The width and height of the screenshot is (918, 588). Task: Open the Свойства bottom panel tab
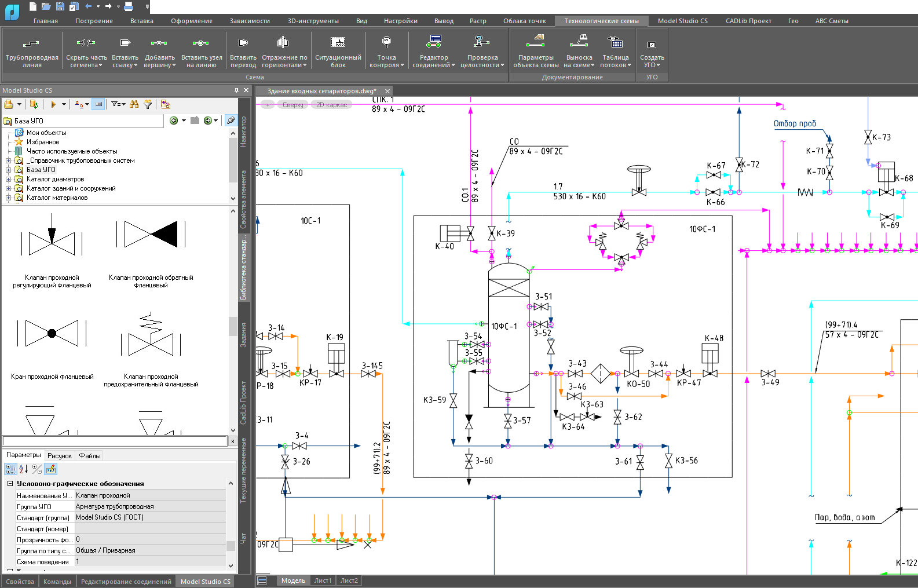tap(20, 582)
